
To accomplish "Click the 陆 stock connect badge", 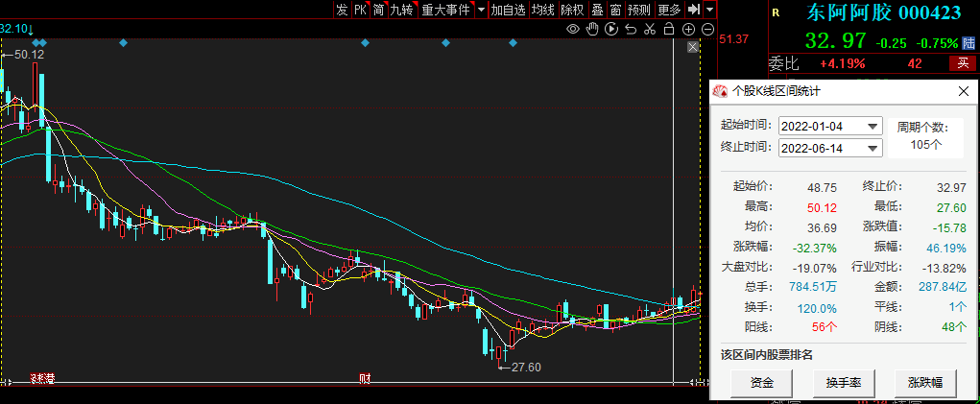I will pos(968,43).
